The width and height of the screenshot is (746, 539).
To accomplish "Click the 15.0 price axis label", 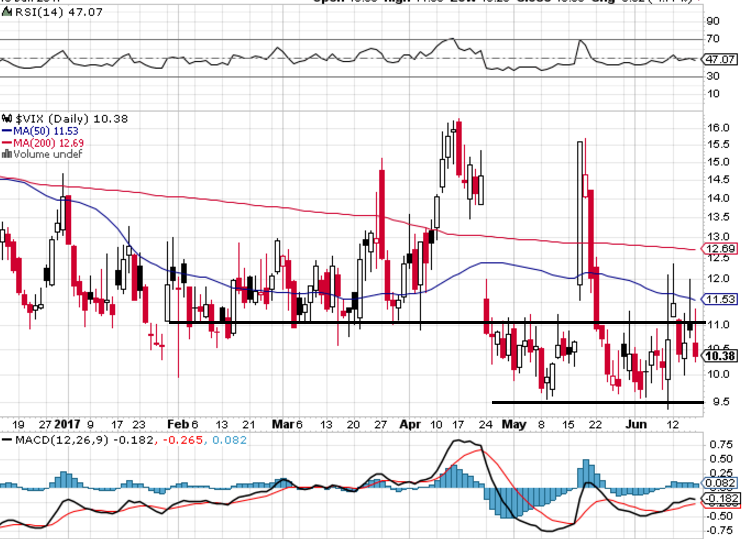I will pyautogui.click(x=718, y=162).
